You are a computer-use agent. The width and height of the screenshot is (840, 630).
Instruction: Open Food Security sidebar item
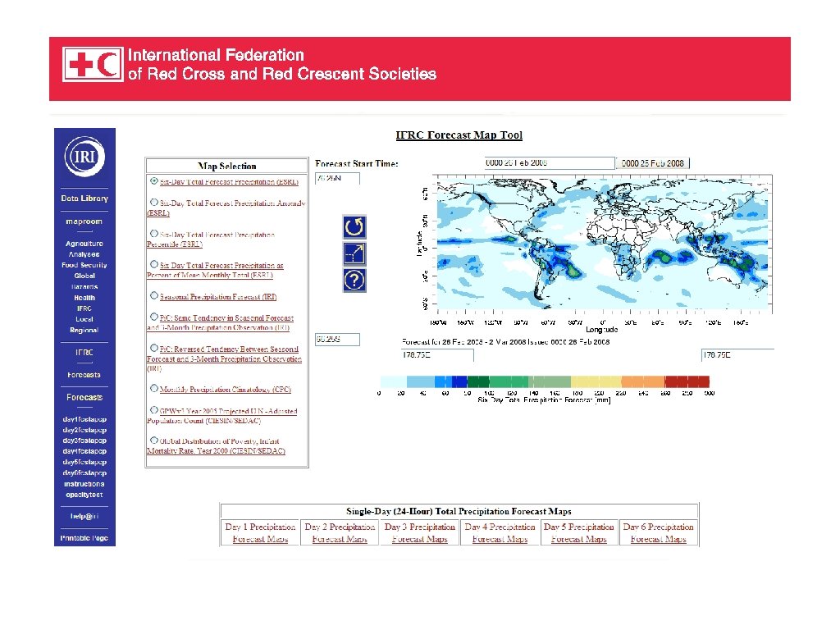[84, 265]
